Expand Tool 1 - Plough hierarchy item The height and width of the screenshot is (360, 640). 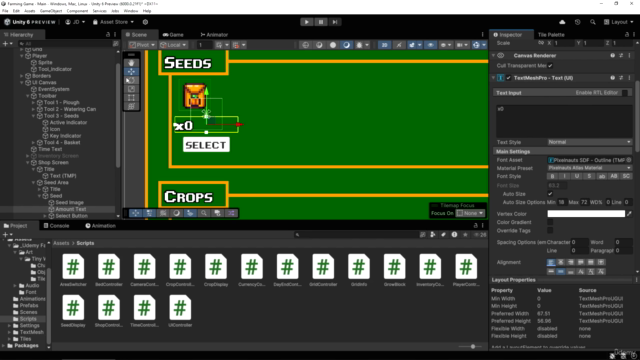click(x=33, y=102)
